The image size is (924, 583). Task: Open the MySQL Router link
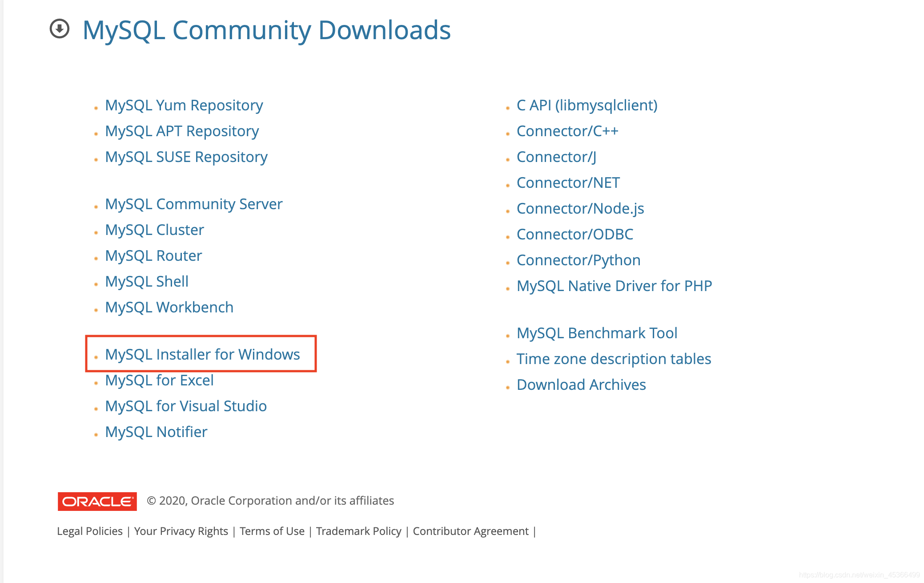153,256
